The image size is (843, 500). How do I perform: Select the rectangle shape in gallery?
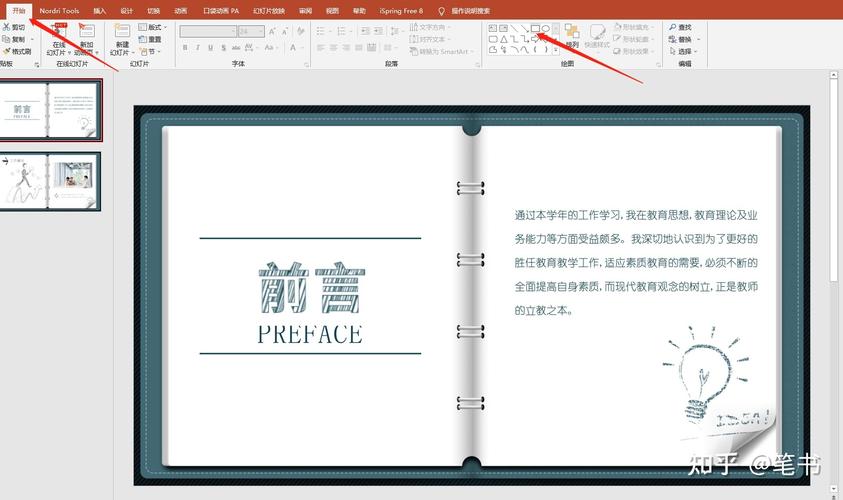click(x=535, y=28)
